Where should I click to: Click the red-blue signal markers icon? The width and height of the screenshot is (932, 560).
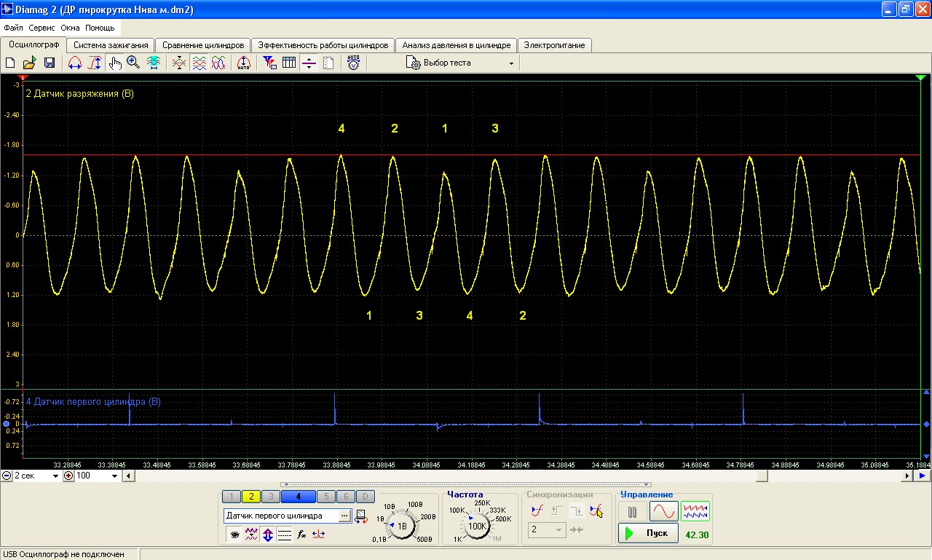pyautogui.click(x=318, y=535)
